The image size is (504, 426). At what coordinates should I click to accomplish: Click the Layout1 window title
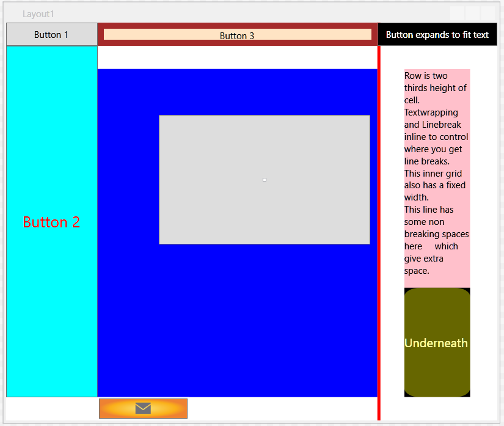click(x=38, y=14)
